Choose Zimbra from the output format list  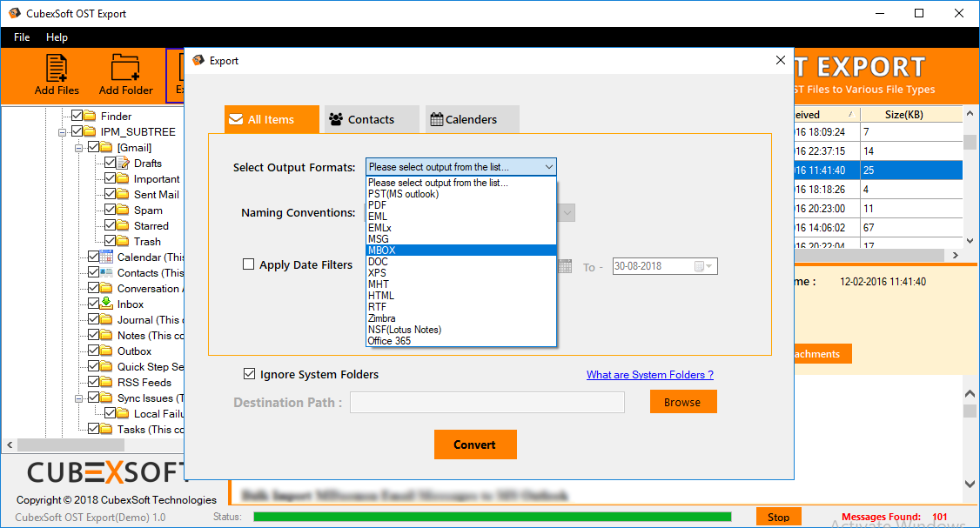(x=460, y=318)
